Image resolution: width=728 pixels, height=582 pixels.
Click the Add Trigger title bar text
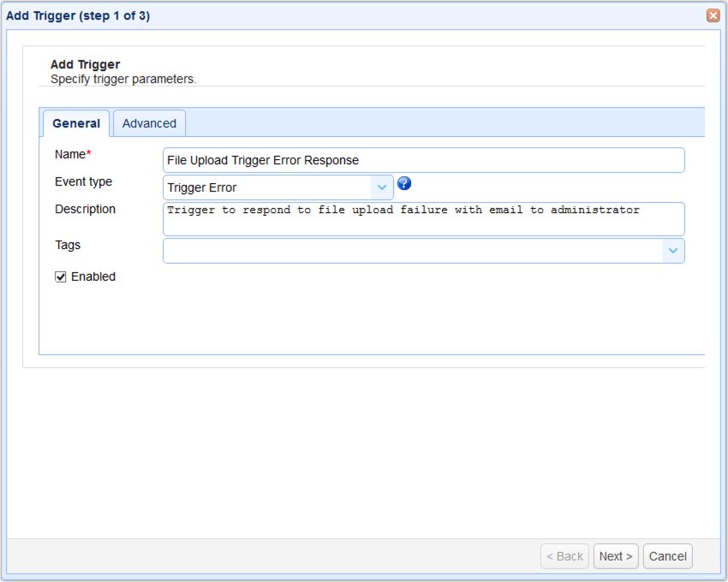point(78,15)
